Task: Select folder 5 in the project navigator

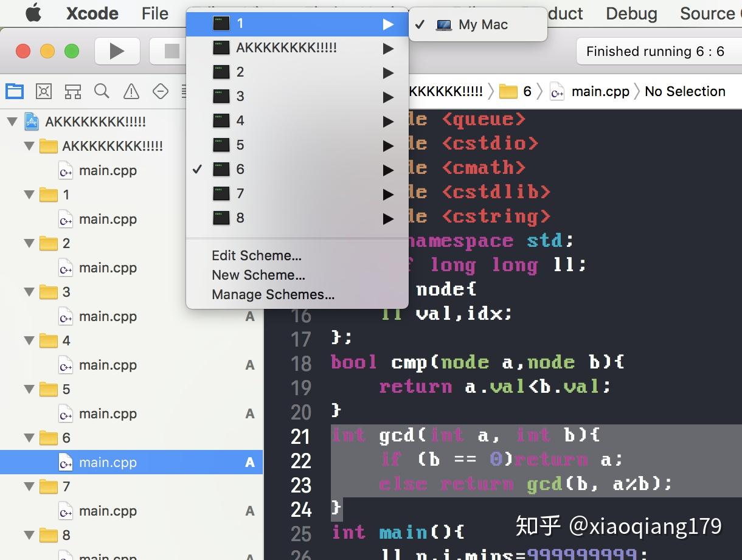Action: tap(131, 389)
